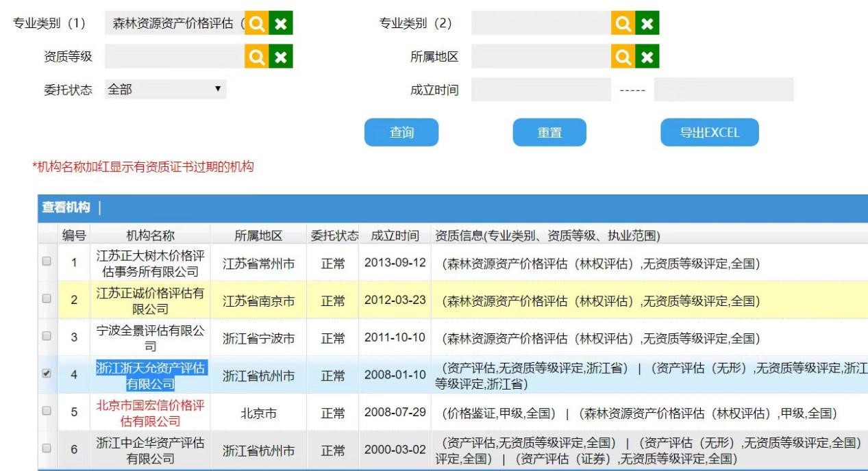
Task: Clear the 专业类别 (1) field with green X
Action: [280, 24]
